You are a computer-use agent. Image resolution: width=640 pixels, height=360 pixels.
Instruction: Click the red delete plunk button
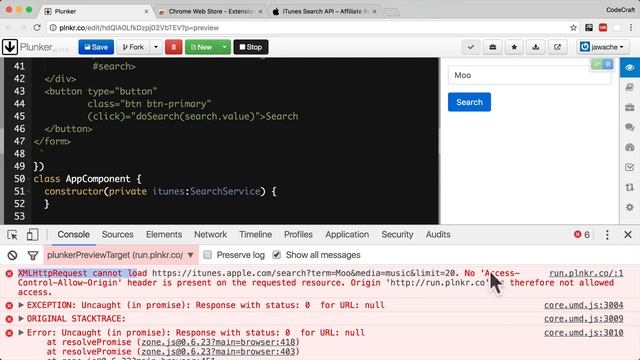click(173, 47)
